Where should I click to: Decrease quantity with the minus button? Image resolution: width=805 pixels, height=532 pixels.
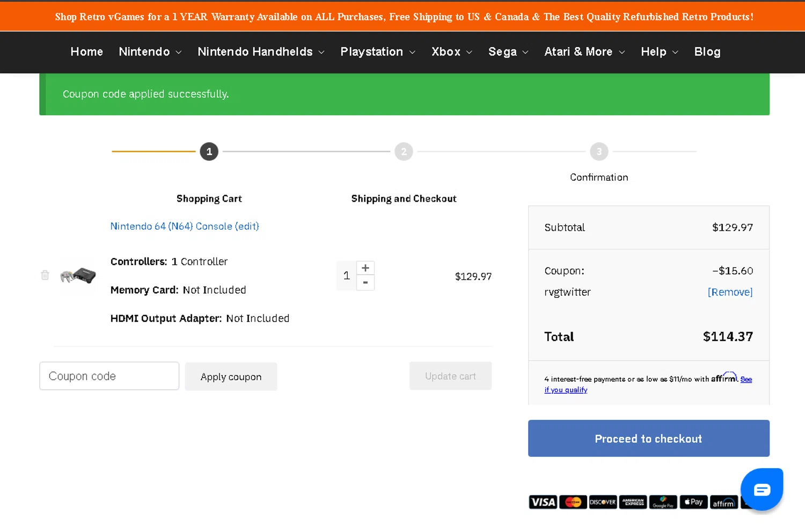(x=365, y=283)
